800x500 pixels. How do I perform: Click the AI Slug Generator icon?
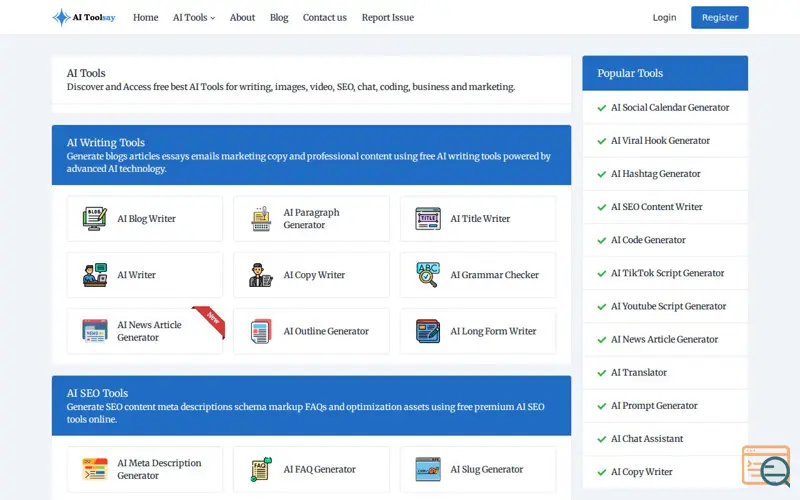pos(428,469)
